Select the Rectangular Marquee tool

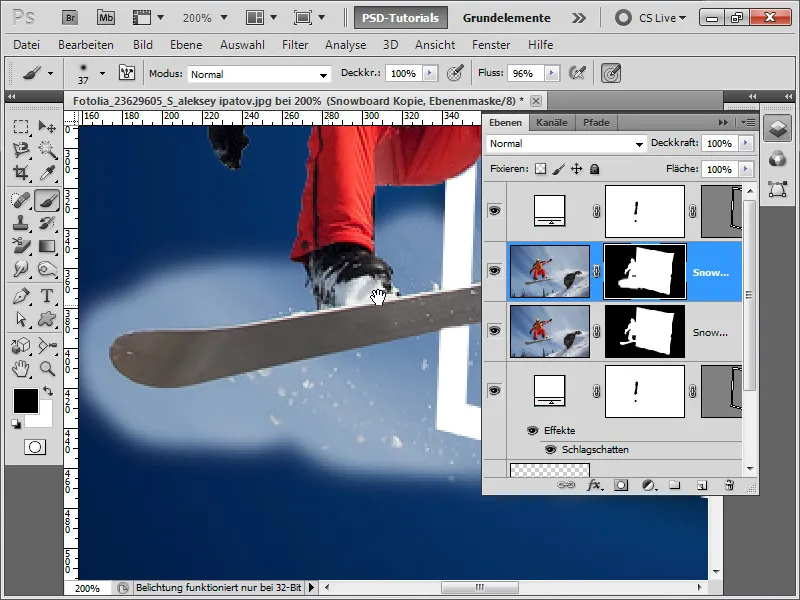pos(21,126)
